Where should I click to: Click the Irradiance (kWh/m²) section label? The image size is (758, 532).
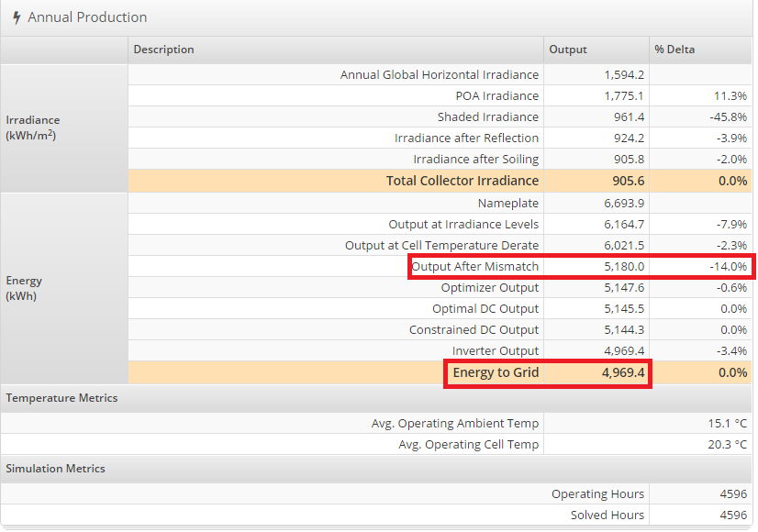click(x=33, y=127)
